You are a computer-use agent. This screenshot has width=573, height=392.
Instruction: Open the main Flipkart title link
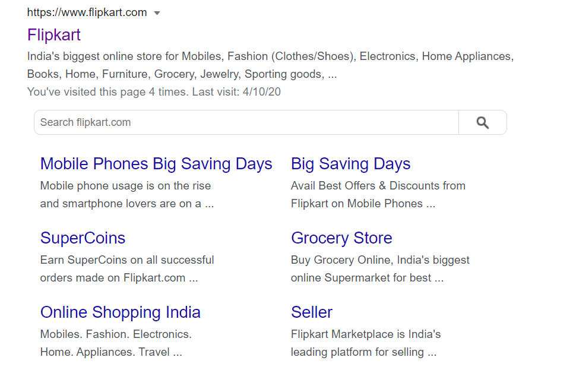[x=54, y=34]
